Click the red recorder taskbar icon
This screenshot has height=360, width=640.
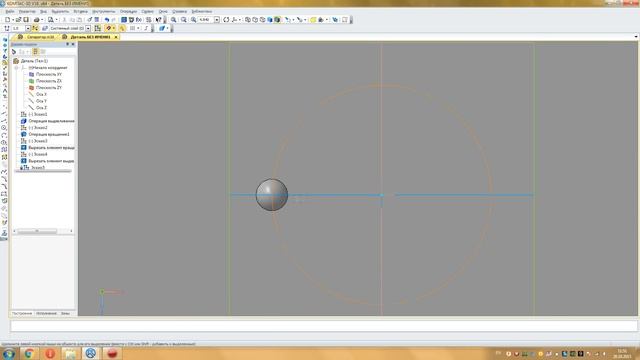click(112, 353)
